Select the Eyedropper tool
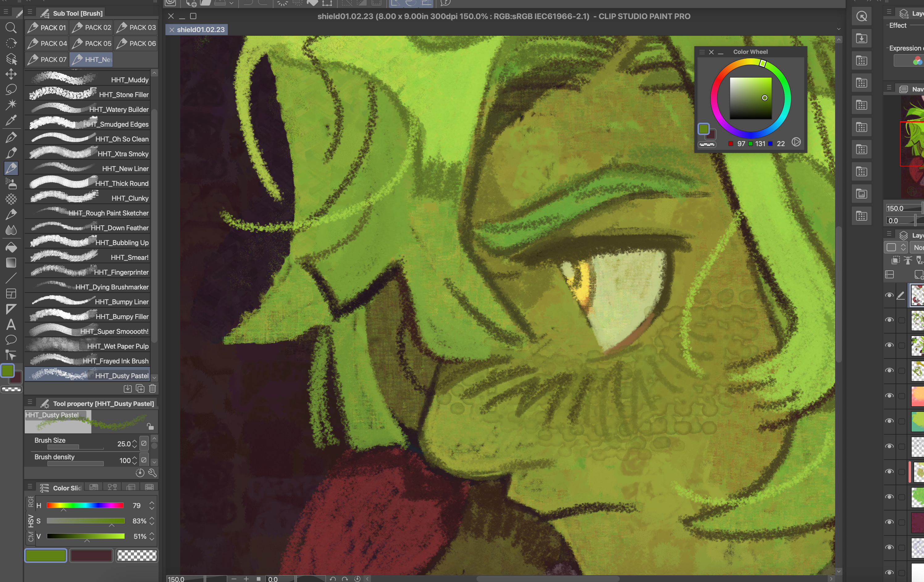The width and height of the screenshot is (924, 582). pos(11,121)
